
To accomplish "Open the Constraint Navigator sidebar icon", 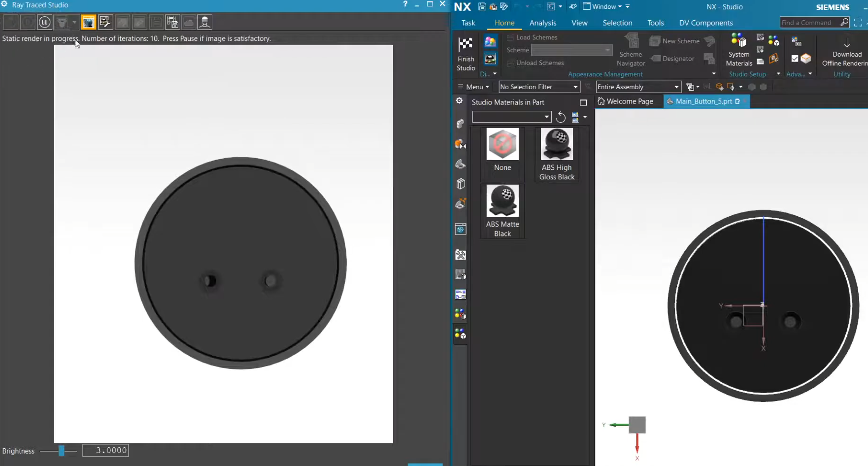I will pos(461,144).
